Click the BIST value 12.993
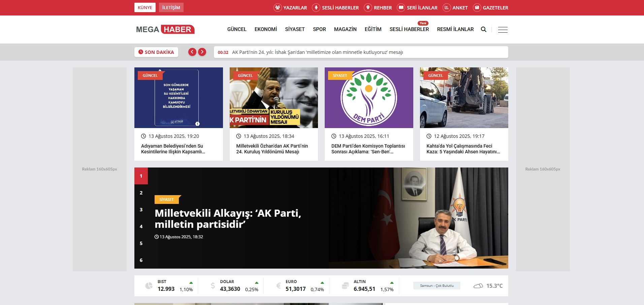This screenshot has width=644, height=305. [166, 289]
